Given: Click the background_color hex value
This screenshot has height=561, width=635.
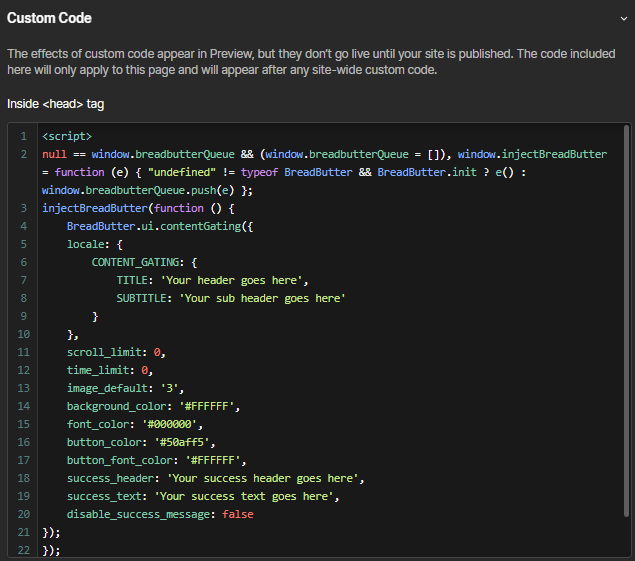Looking at the screenshot, I should click(206, 406).
